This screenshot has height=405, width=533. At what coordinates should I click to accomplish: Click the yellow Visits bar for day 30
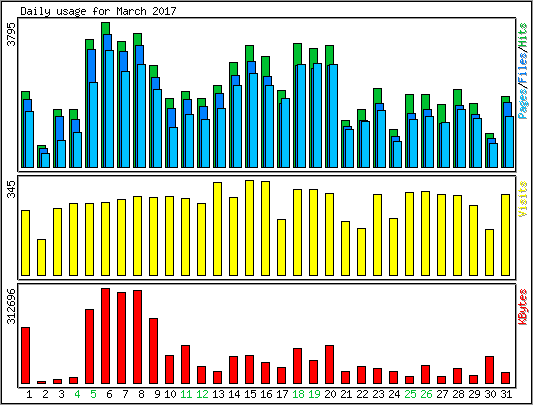coord(489,252)
